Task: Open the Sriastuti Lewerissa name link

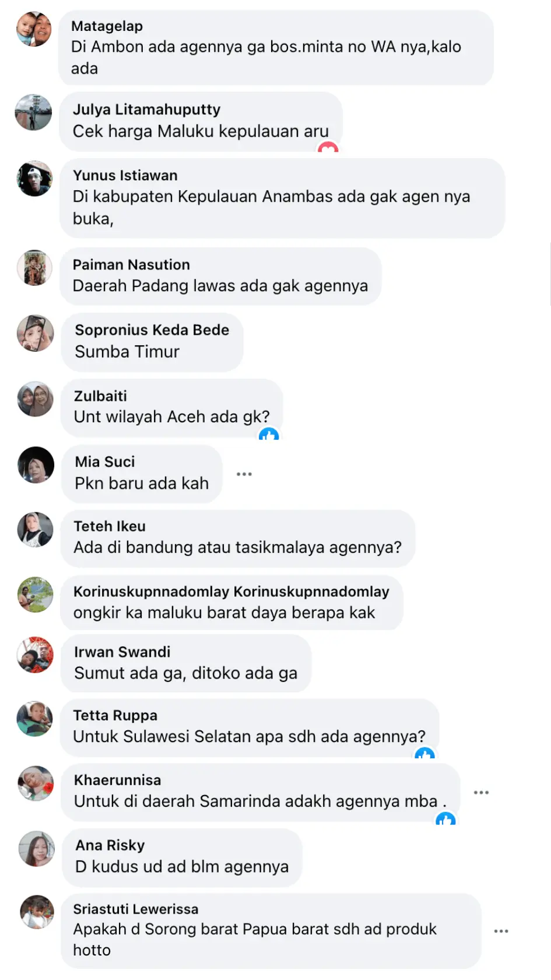Action: 135,909
